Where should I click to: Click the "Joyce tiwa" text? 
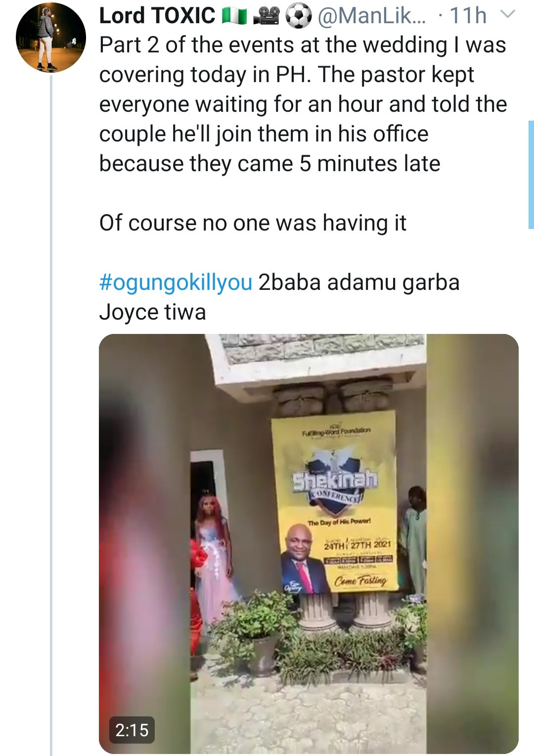click(x=152, y=312)
